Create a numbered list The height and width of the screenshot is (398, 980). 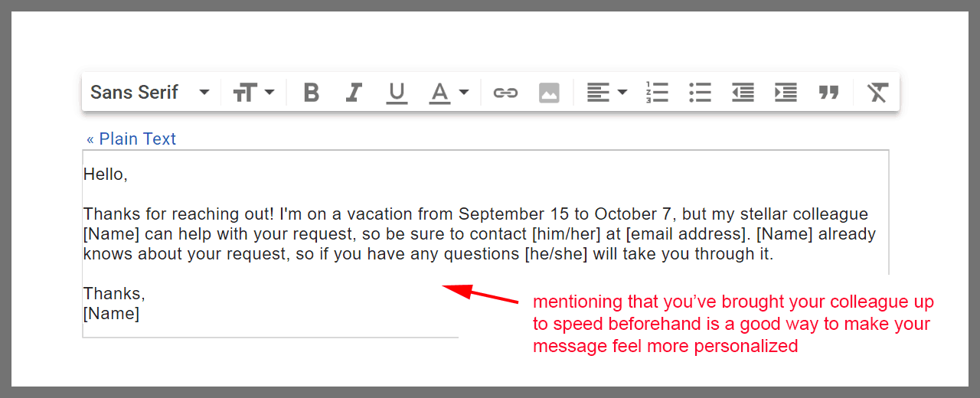tap(657, 93)
